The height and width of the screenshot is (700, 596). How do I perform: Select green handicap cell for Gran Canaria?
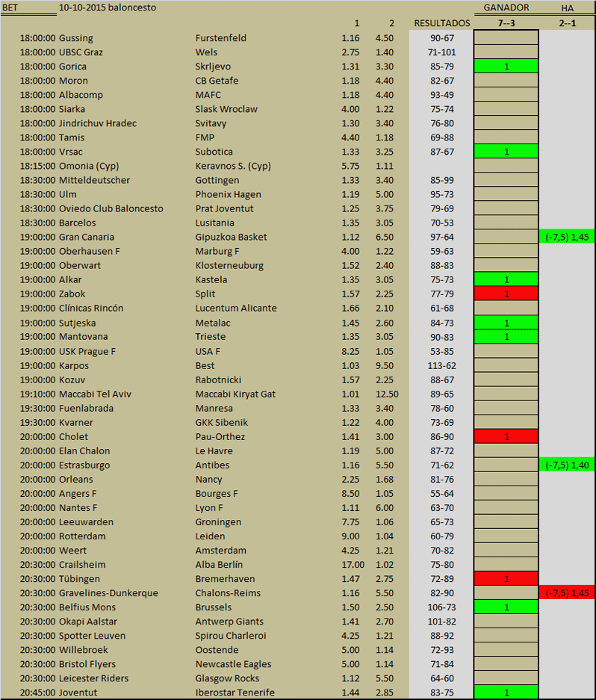click(x=568, y=237)
